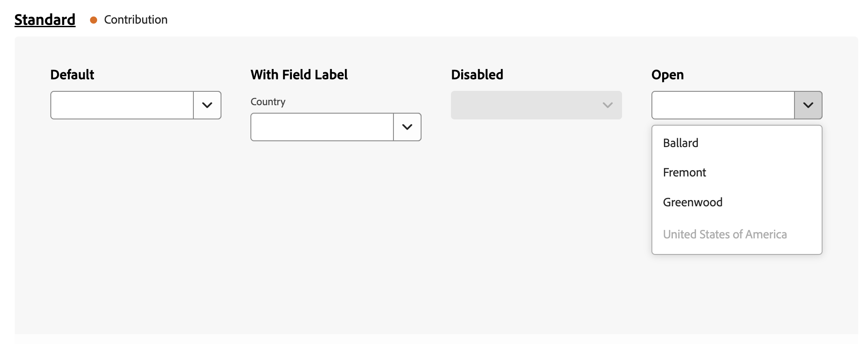Focus the Default combobox text field
The width and height of the screenshot is (868, 344).
click(x=122, y=105)
